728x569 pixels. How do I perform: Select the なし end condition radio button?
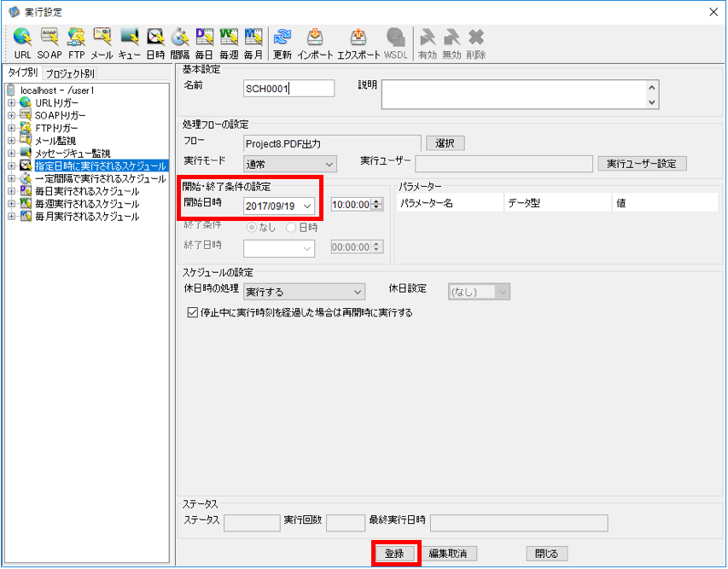(252, 228)
